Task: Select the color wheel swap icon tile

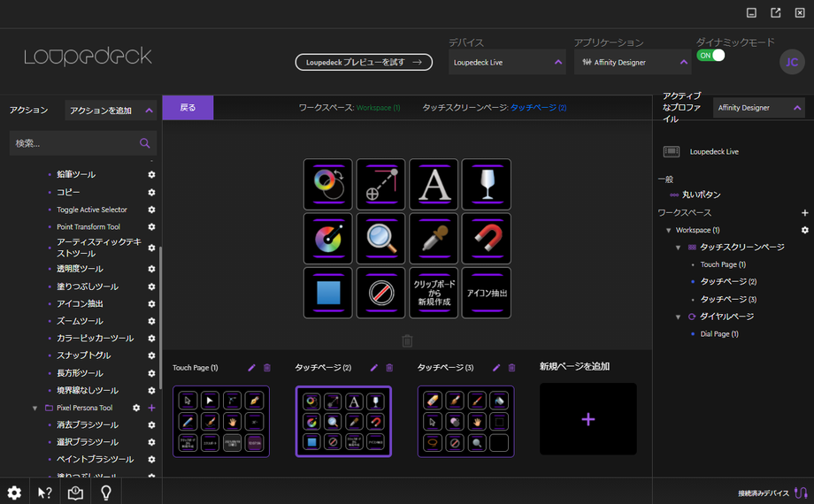Action: click(x=327, y=184)
